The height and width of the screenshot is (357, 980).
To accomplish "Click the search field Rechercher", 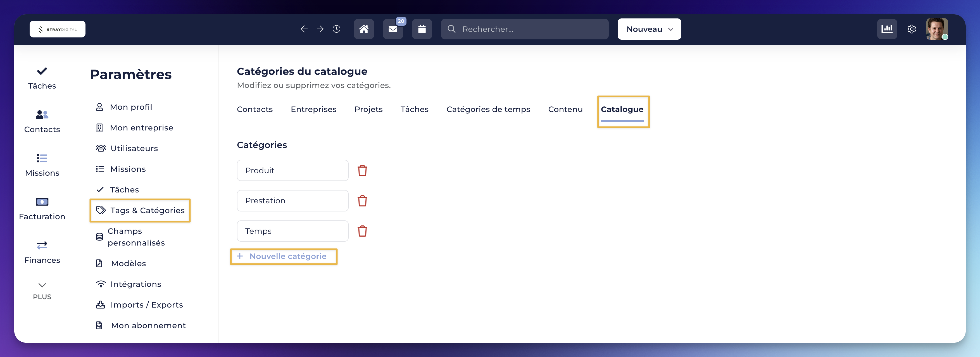I will 525,29.
